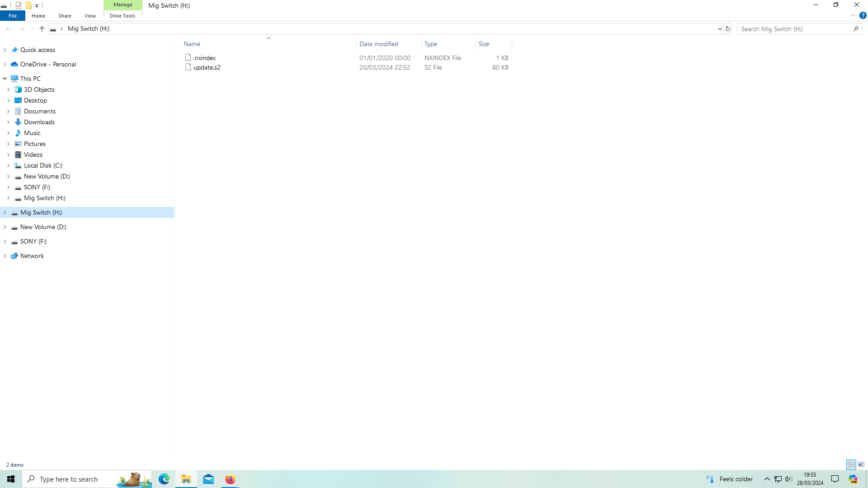Launch Microsoft Edge from taskbar

pyautogui.click(x=164, y=479)
